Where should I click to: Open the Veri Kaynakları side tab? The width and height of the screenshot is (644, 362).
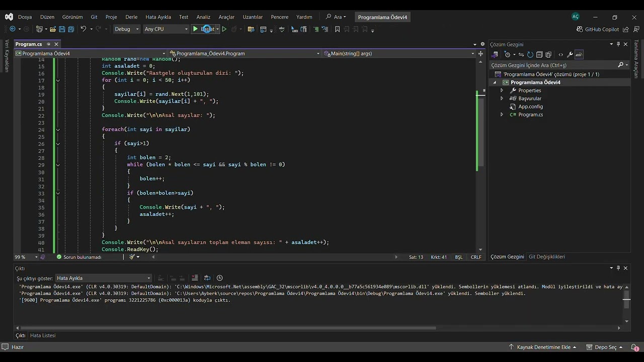pos(7,56)
